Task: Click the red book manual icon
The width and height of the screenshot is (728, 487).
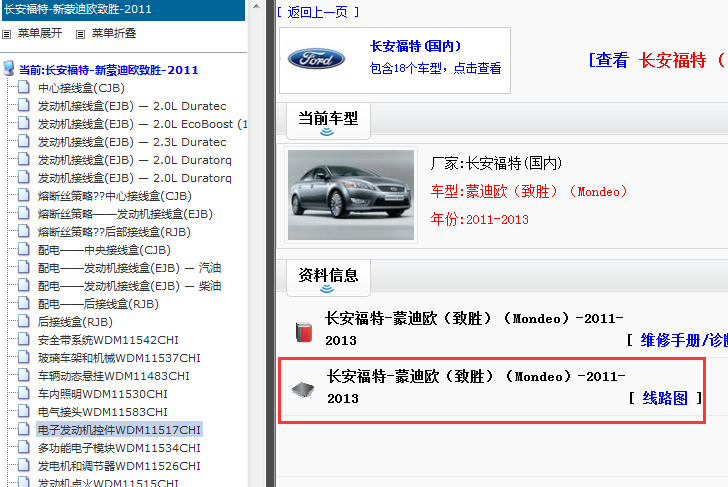Action: point(304,332)
